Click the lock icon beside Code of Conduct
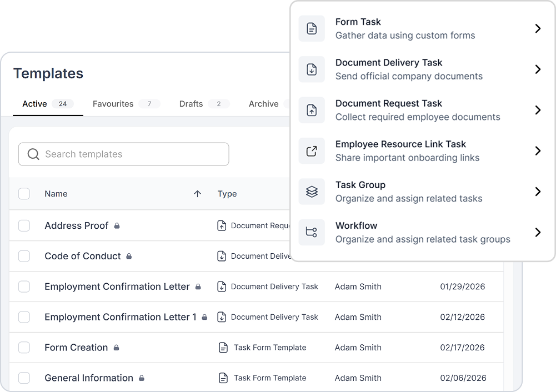Screen dimensions: 556x392 click(129, 257)
